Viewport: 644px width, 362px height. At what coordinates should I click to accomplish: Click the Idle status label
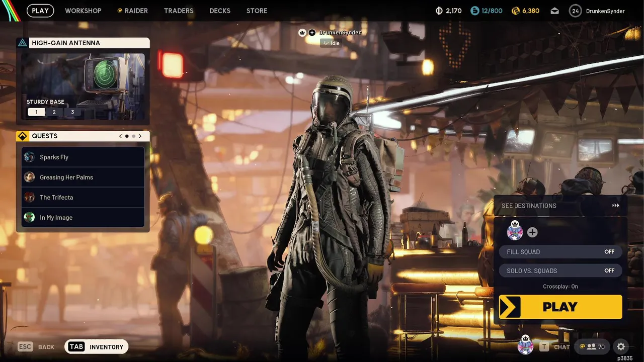[x=331, y=43]
